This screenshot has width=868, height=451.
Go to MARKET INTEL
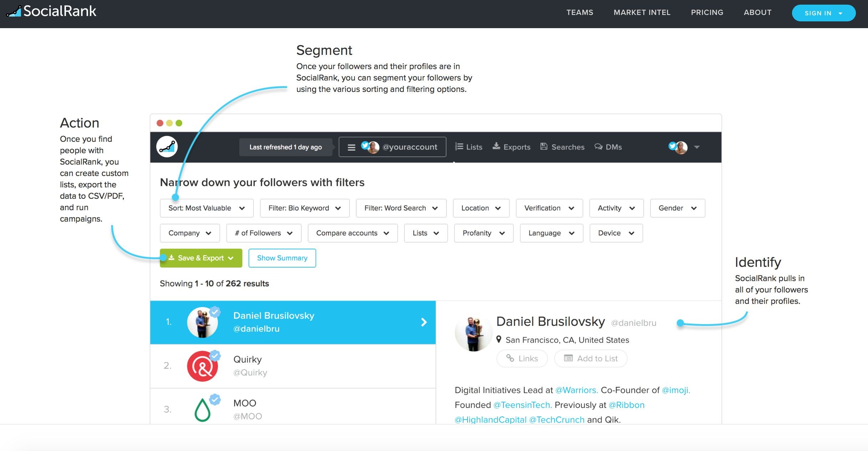[642, 12]
